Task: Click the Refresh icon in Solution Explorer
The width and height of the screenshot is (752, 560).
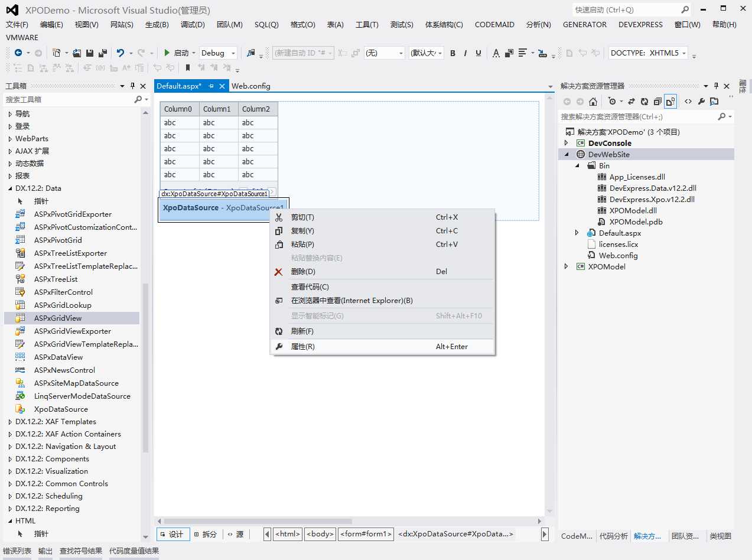Action: (644, 102)
